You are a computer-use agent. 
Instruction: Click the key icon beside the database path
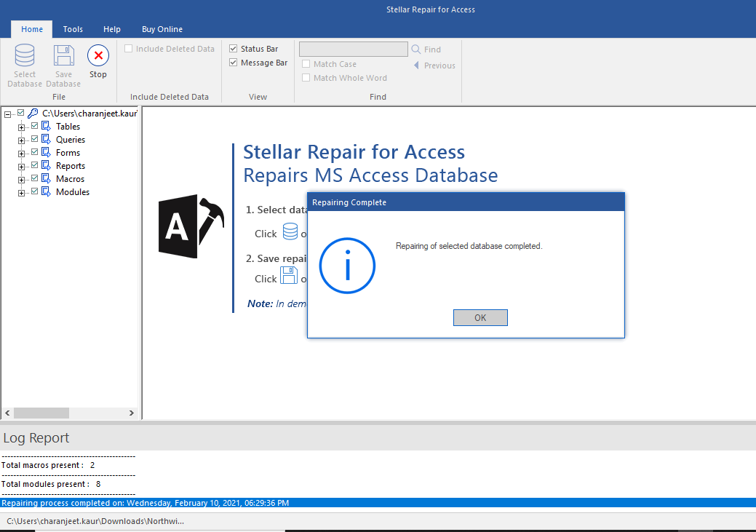click(33, 114)
